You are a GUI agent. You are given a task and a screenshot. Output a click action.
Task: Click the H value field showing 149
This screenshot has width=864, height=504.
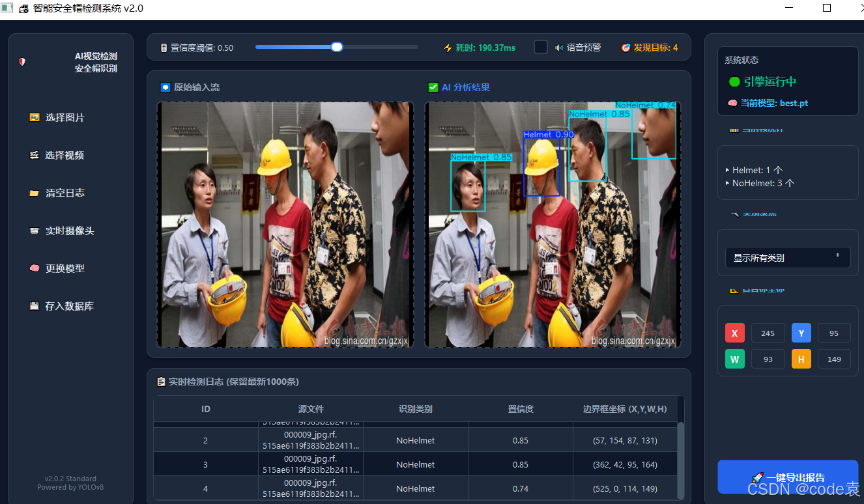tap(834, 359)
